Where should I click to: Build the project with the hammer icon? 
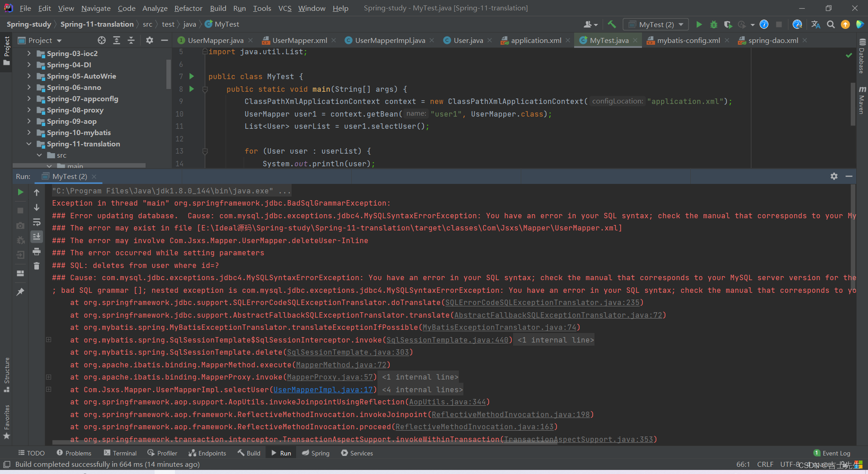[x=612, y=24]
